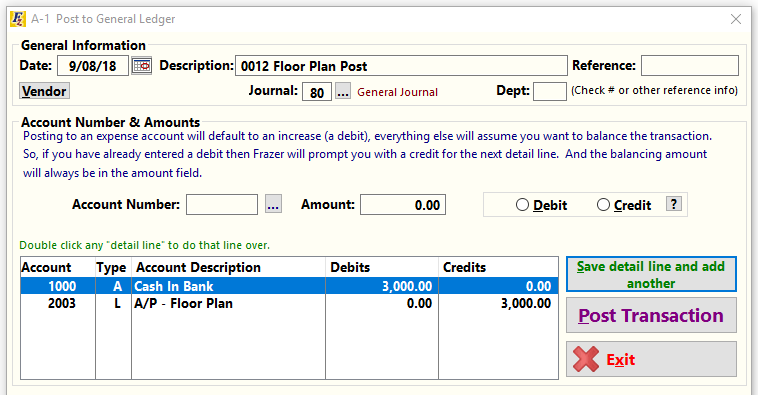The height and width of the screenshot is (395, 758).
Task: Click the Post Transaction button
Action: 651,315
